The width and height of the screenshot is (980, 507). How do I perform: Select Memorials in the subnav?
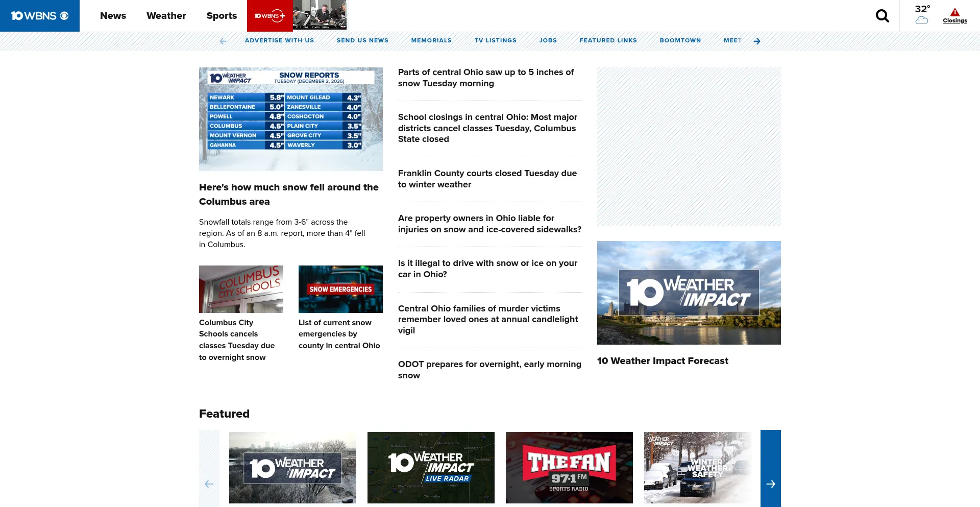tap(431, 41)
